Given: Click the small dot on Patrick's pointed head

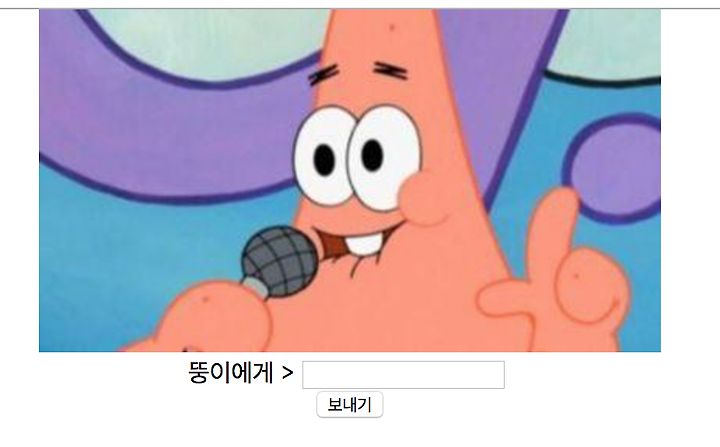Looking at the screenshot, I should (x=392, y=28).
